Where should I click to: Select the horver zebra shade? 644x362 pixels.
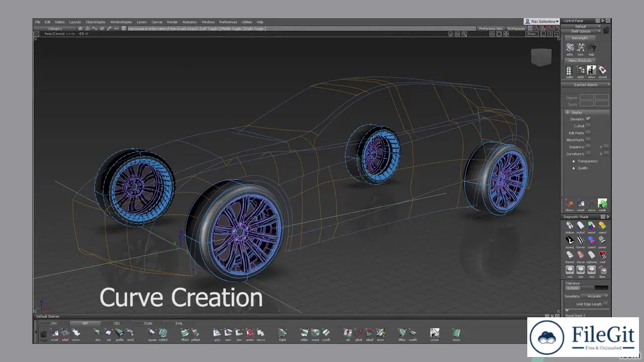point(581,242)
